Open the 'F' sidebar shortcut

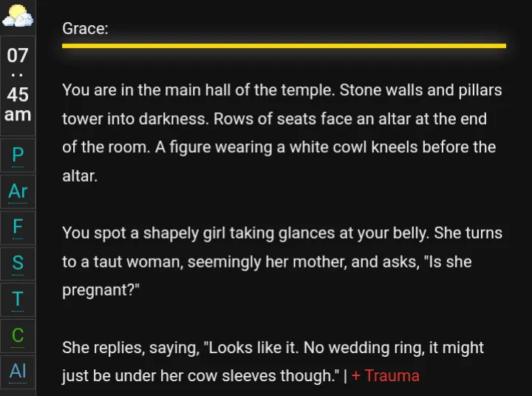pos(18,227)
